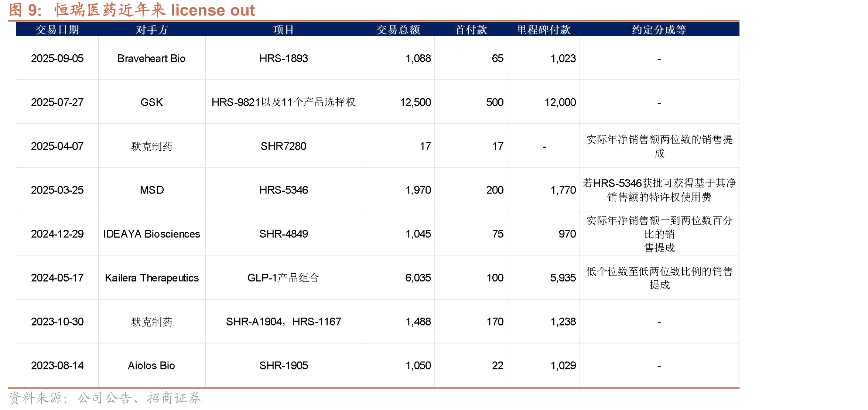Click date cell 2024-05-17
868x410 pixels.
pyautogui.click(x=57, y=278)
